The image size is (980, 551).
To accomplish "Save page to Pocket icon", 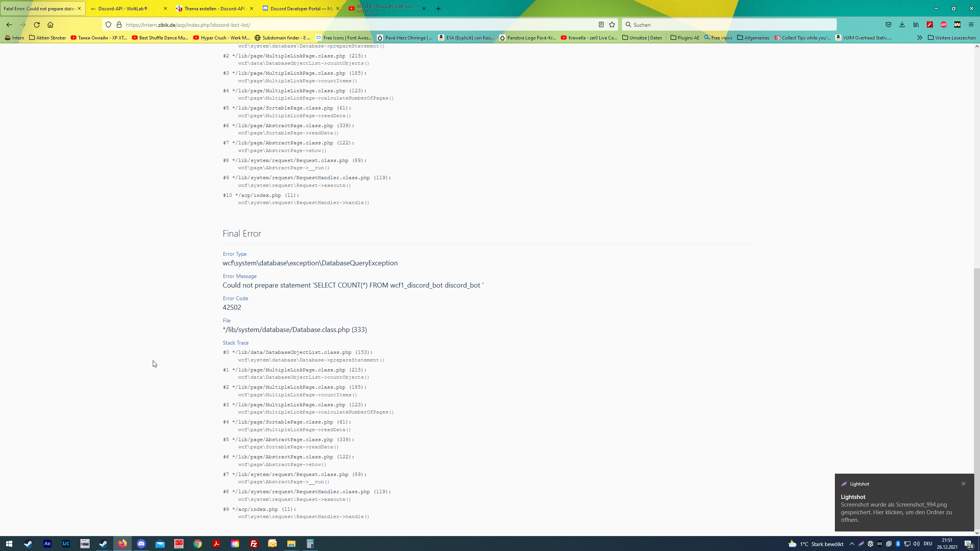I will click(x=888, y=25).
